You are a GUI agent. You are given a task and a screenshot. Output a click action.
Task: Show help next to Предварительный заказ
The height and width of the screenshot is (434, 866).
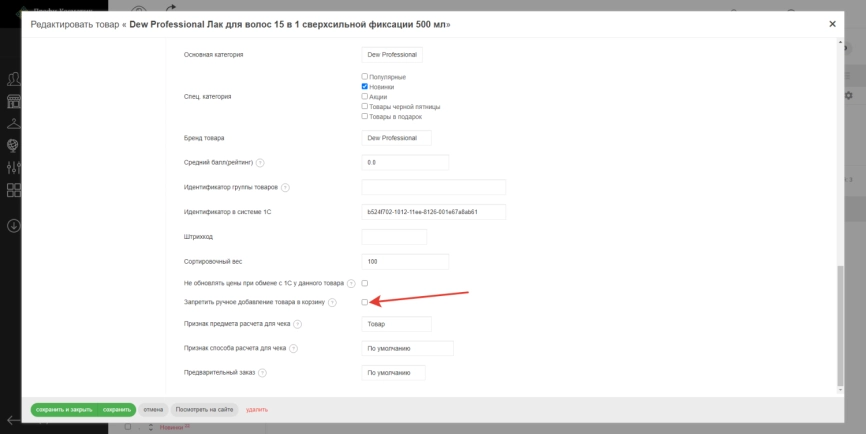point(262,373)
